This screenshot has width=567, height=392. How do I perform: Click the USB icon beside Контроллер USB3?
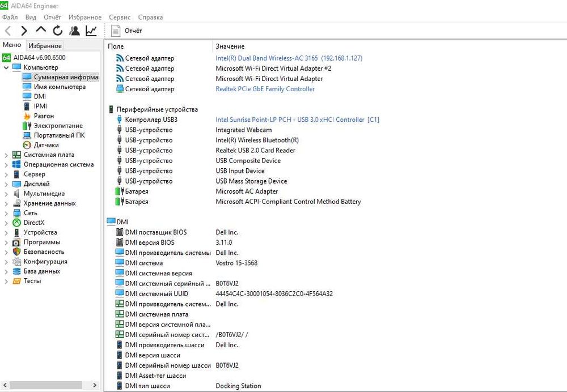pyautogui.click(x=119, y=120)
